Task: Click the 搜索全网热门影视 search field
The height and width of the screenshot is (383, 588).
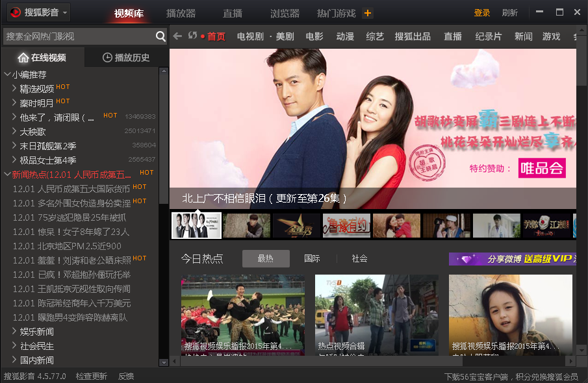Action: click(78, 36)
